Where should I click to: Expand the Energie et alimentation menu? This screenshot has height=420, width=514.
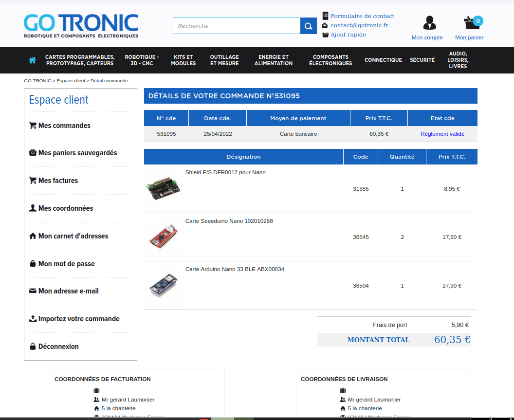[274, 60]
